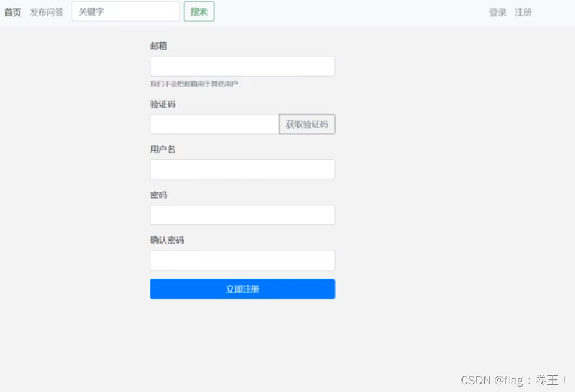The width and height of the screenshot is (575, 392).
Task: Open the 登录 login link
Action: coord(497,12)
